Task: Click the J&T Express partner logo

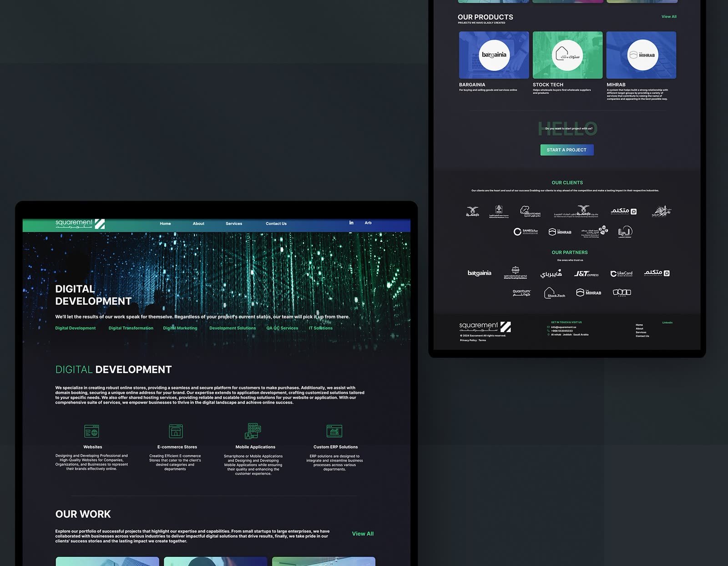Action: coord(586,273)
